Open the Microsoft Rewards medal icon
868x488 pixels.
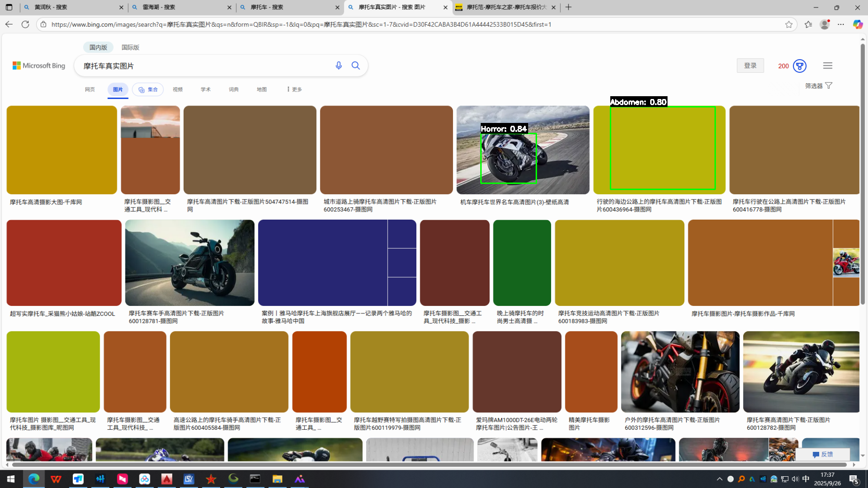tap(799, 66)
